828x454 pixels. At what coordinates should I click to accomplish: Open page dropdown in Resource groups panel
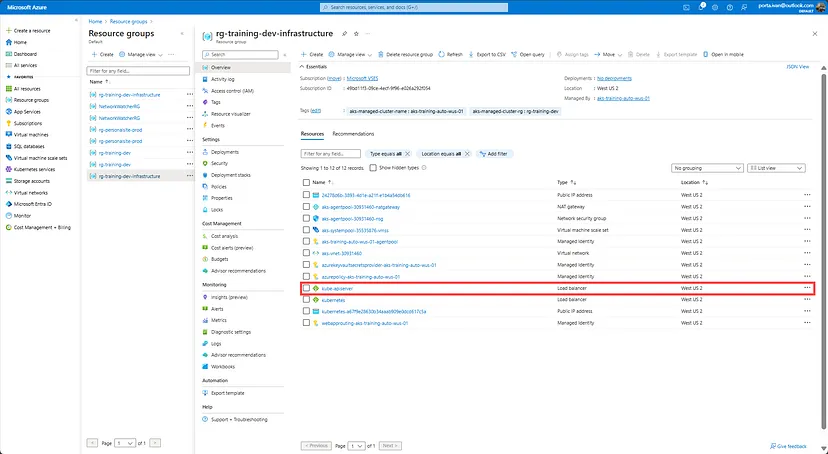click(125, 443)
